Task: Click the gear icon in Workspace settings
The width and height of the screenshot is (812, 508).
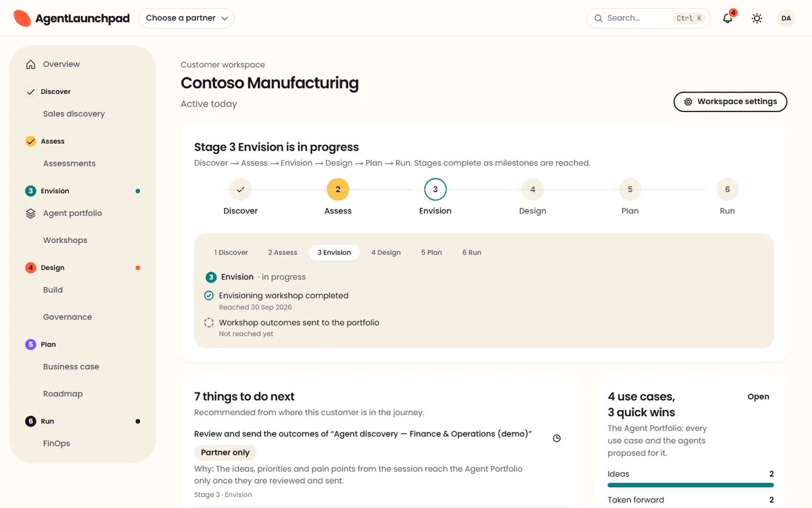Action: pyautogui.click(x=688, y=102)
